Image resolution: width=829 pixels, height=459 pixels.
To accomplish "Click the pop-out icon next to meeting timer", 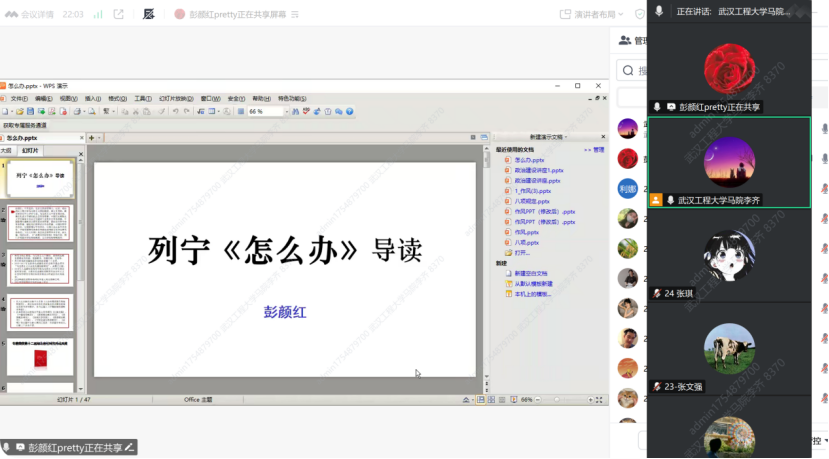I will click(119, 14).
